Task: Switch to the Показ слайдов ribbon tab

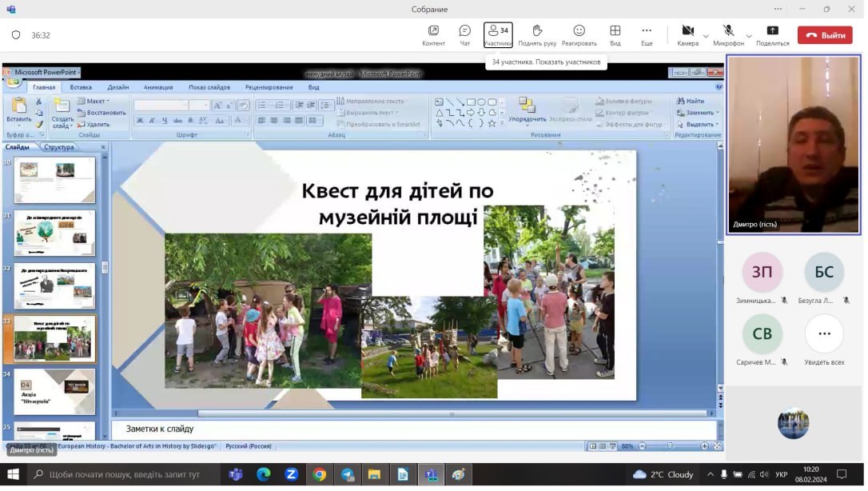Action: pos(209,87)
